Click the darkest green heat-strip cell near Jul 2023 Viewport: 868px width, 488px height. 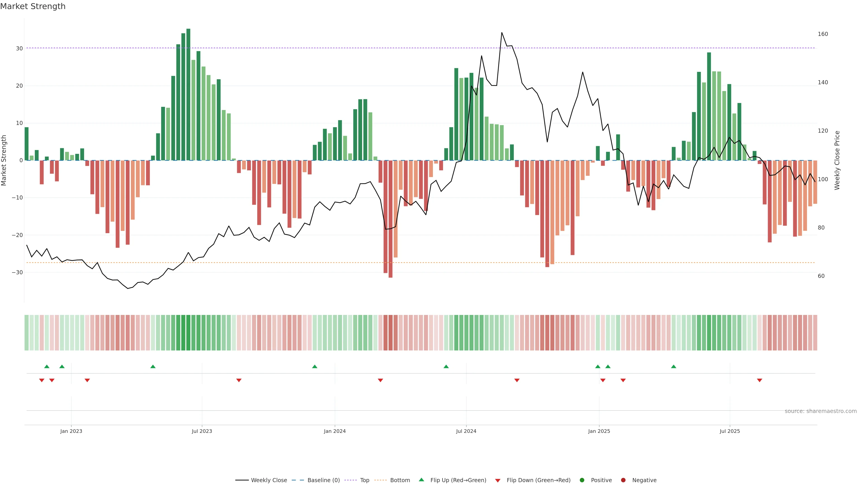tap(188, 333)
